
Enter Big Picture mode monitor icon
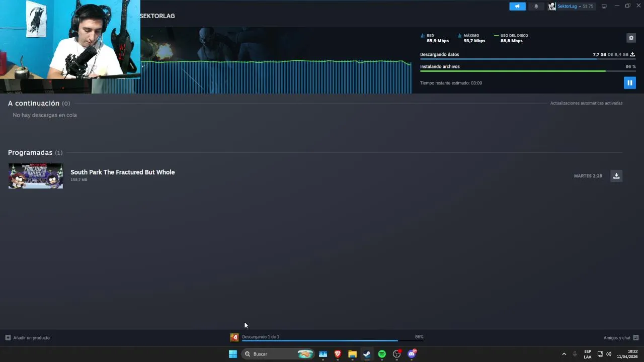[x=604, y=6]
